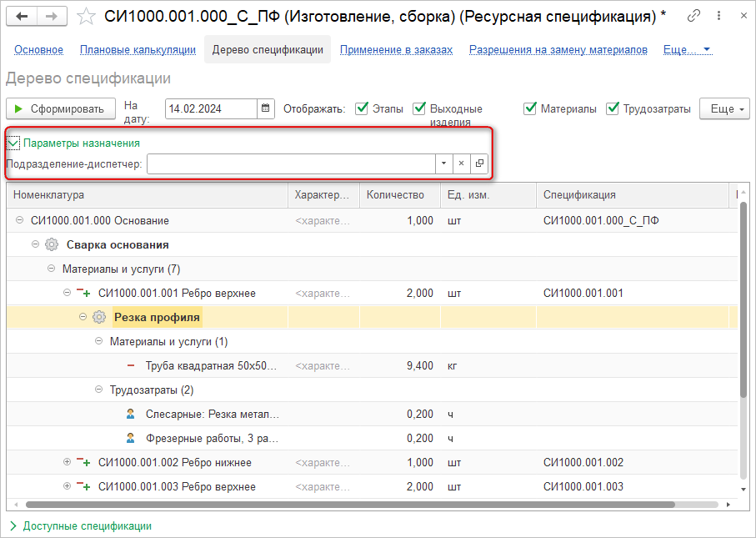Open the Подразделение-диспетчер dropdown list

(443, 163)
